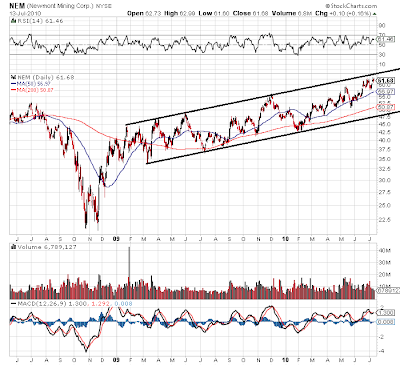Click the boxed 1.300 MACD tag on axis
Screen dimensions: 400x365
[386, 313]
